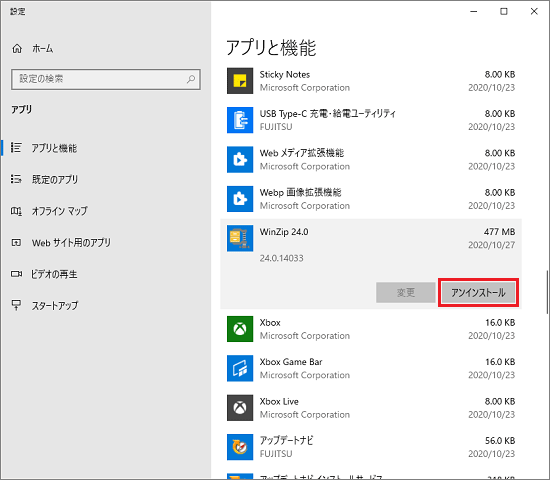This screenshot has width=550, height=480.
Task: Go to オフライン マップ settings
Action: click(x=60, y=211)
